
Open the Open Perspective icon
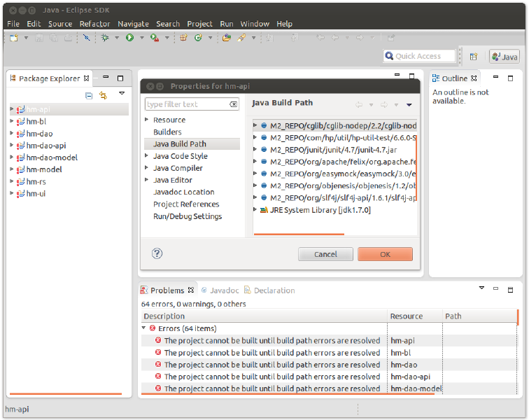click(x=474, y=57)
